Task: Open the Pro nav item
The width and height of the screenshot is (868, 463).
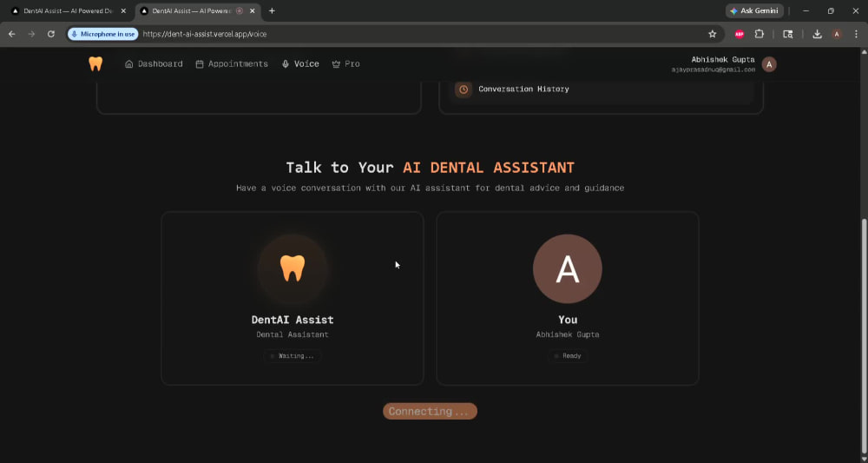Action: point(346,63)
